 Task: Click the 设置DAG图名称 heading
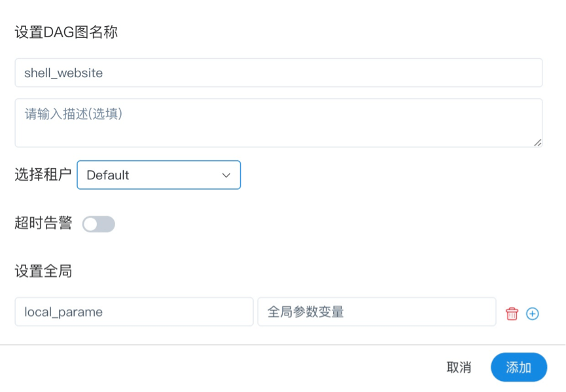pos(66,32)
